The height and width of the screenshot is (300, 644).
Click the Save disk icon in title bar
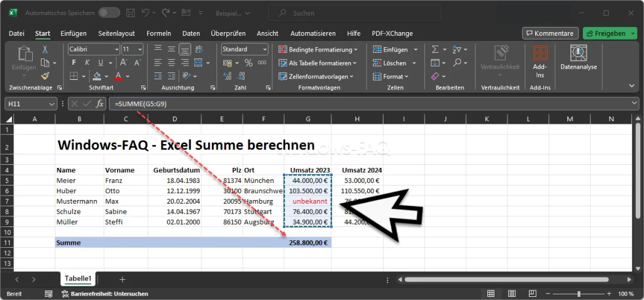(x=130, y=13)
